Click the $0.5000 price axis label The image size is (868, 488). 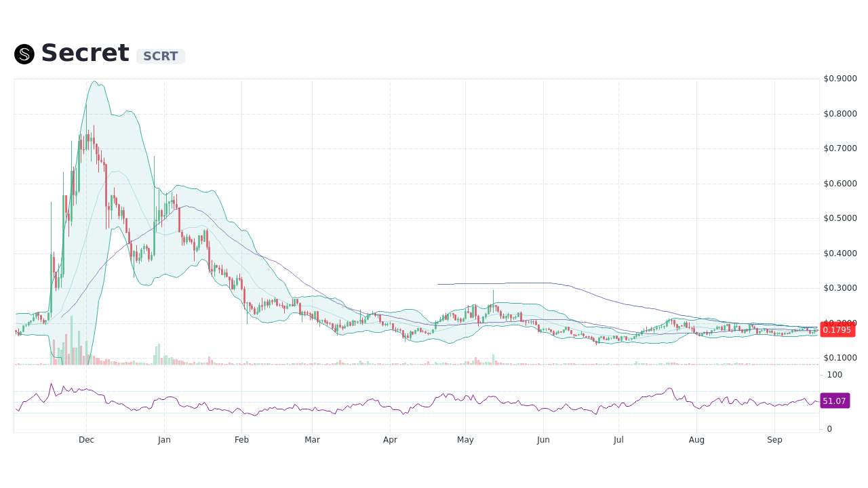pyautogui.click(x=840, y=218)
